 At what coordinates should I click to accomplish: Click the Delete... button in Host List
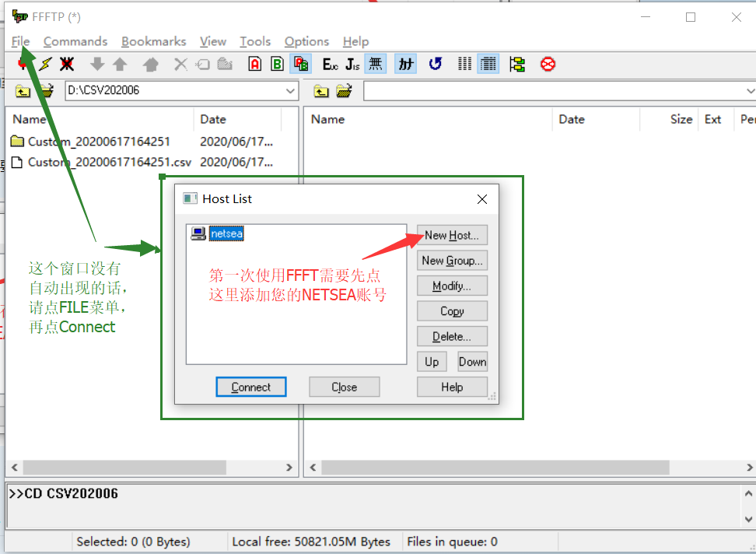point(452,337)
